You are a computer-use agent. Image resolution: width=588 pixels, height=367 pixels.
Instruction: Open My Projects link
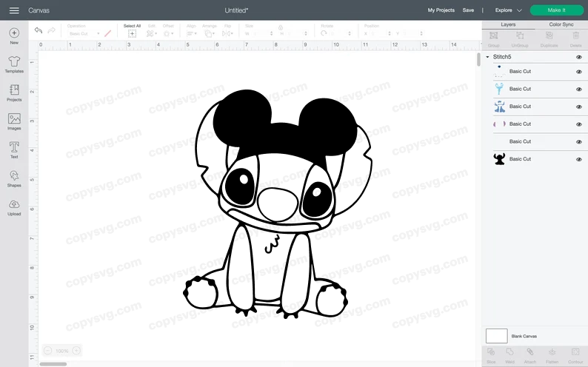tap(441, 10)
